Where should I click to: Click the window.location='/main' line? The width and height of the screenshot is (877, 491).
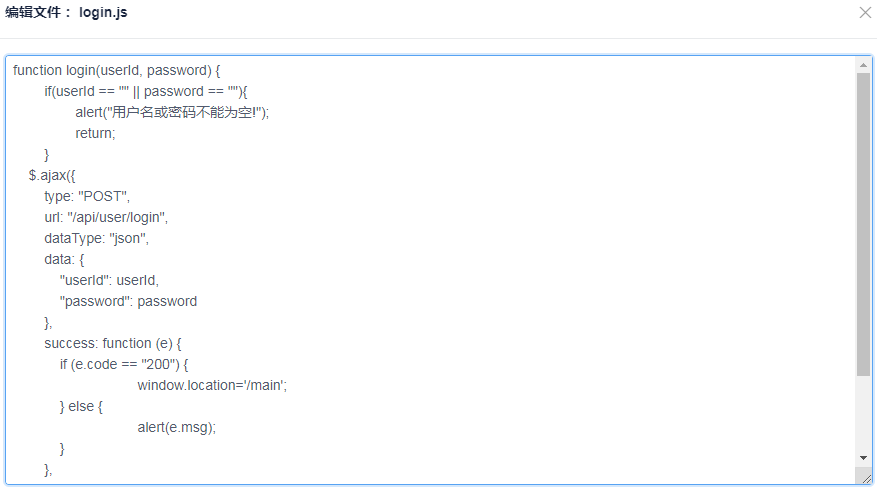point(213,385)
